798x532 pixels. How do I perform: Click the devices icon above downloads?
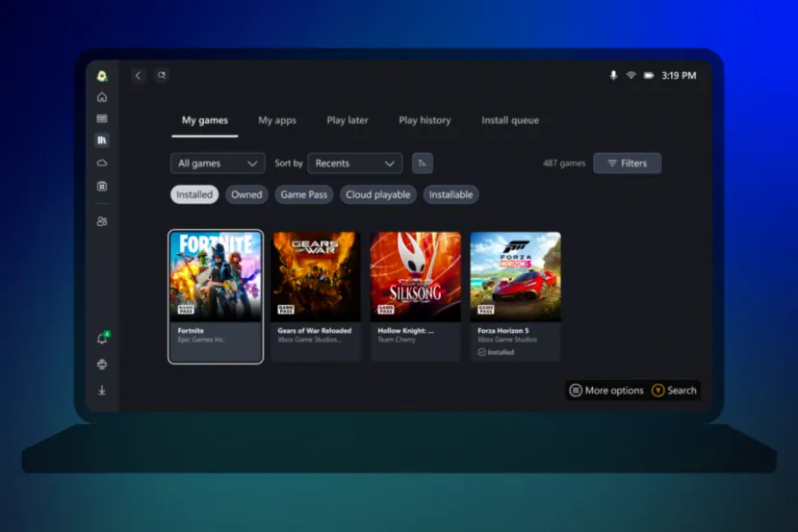tap(102, 365)
